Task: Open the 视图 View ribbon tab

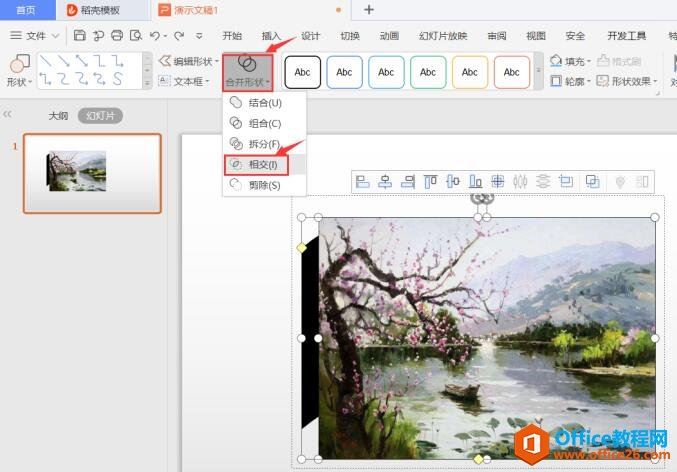Action: pyautogui.click(x=536, y=36)
